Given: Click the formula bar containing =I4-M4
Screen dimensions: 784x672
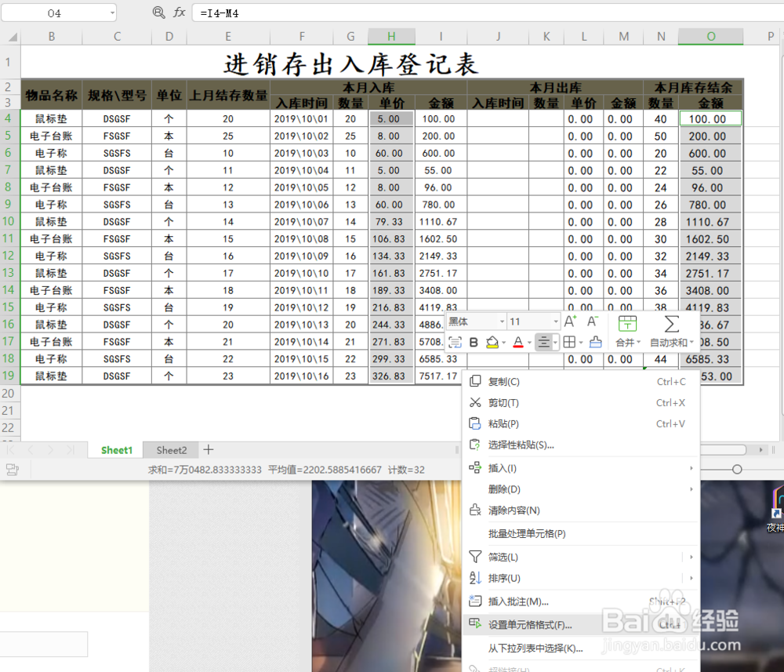Looking at the screenshot, I should (x=488, y=13).
